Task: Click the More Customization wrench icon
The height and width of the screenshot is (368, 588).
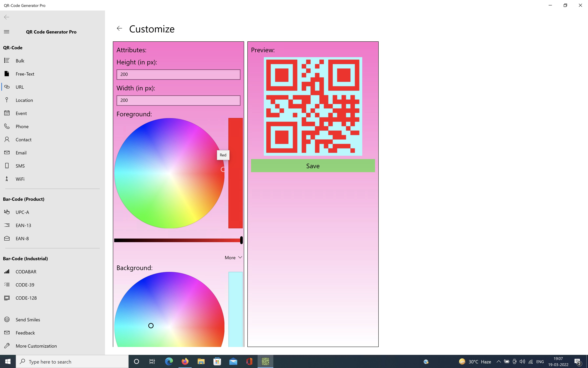Action: coord(7,346)
